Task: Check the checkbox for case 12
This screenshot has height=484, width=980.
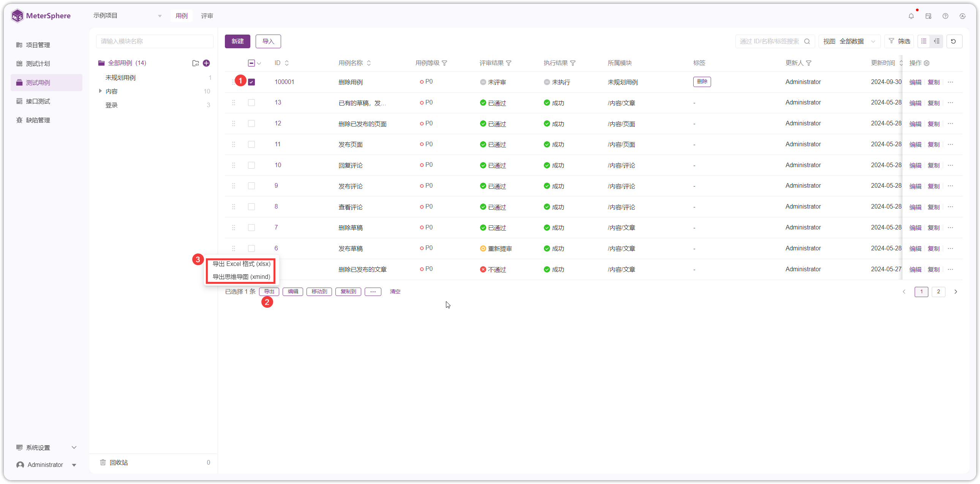Action: point(251,124)
